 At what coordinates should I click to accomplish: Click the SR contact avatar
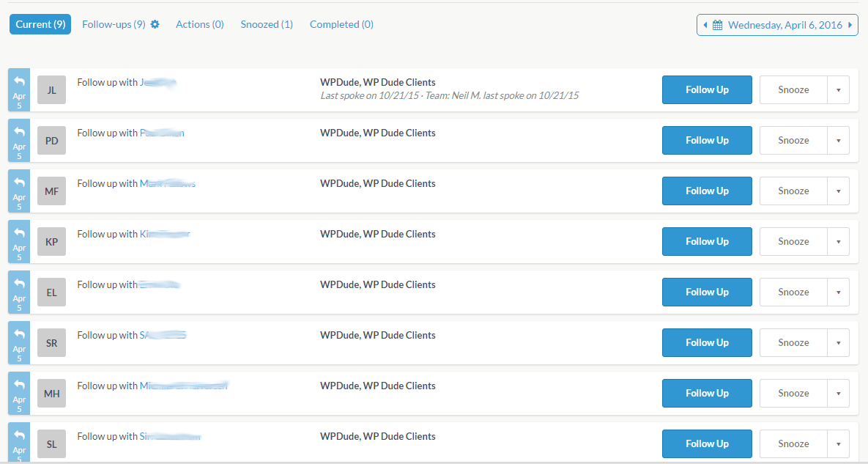click(x=51, y=343)
